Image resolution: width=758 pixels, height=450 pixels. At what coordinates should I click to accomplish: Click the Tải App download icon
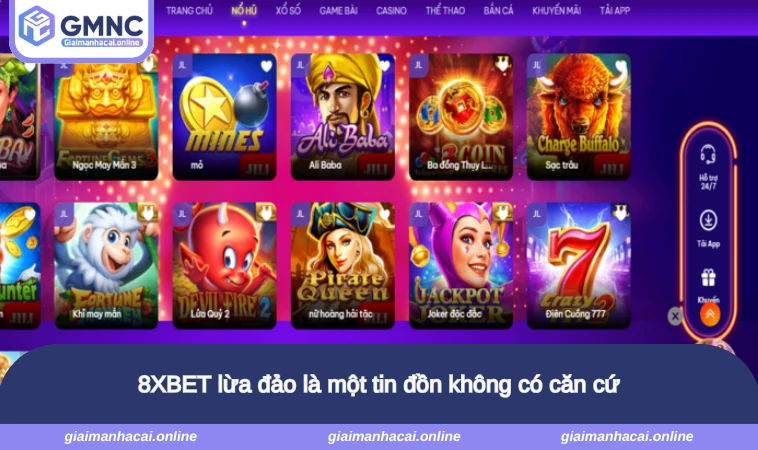click(708, 220)
